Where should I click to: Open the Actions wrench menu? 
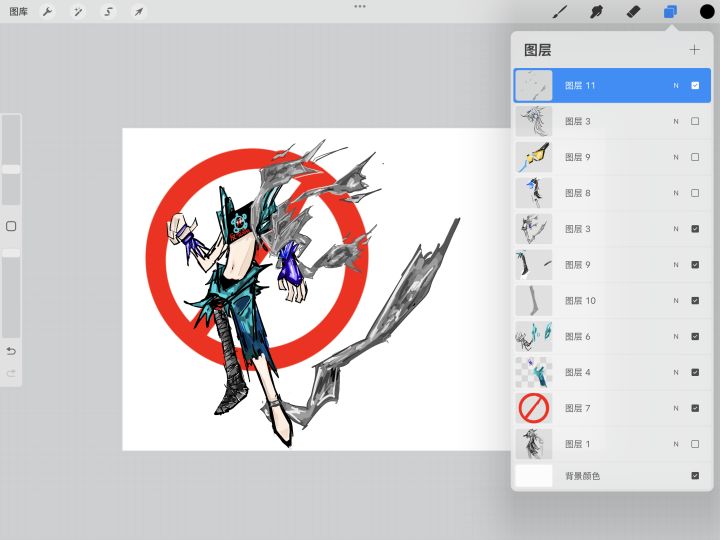(x=47, y=12)
